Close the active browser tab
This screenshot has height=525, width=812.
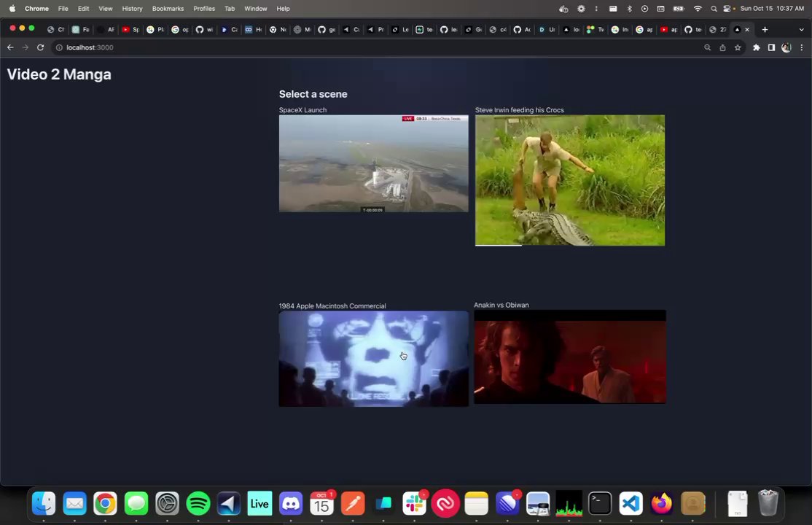click(x=746, y=30)
